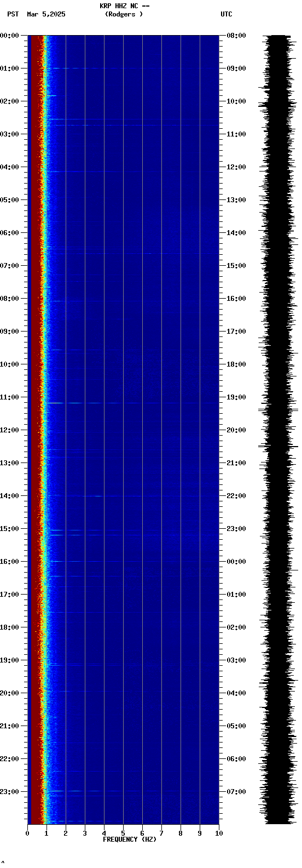The width and height of the screenshot is (302, 868).
Task: Click the '03:00' PST time label
Action: pyautogui.click(x=9, y=134)
